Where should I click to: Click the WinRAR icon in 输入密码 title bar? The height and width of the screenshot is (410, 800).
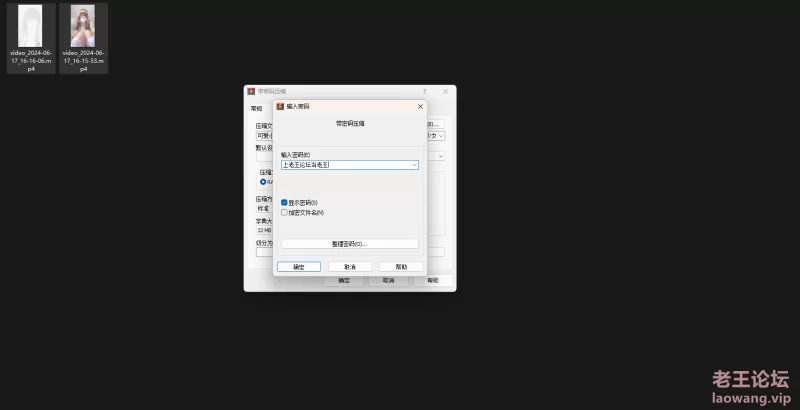pos(280,105)
